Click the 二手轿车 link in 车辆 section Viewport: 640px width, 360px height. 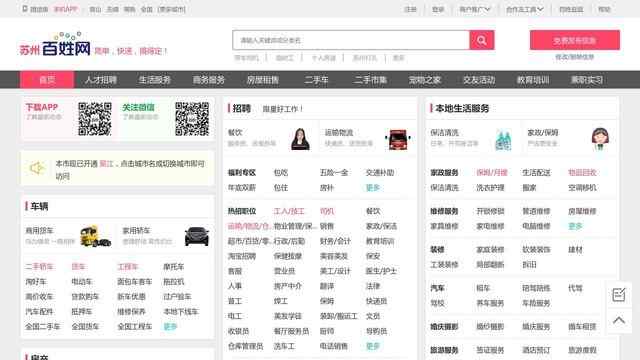click(x=39, y=267)
